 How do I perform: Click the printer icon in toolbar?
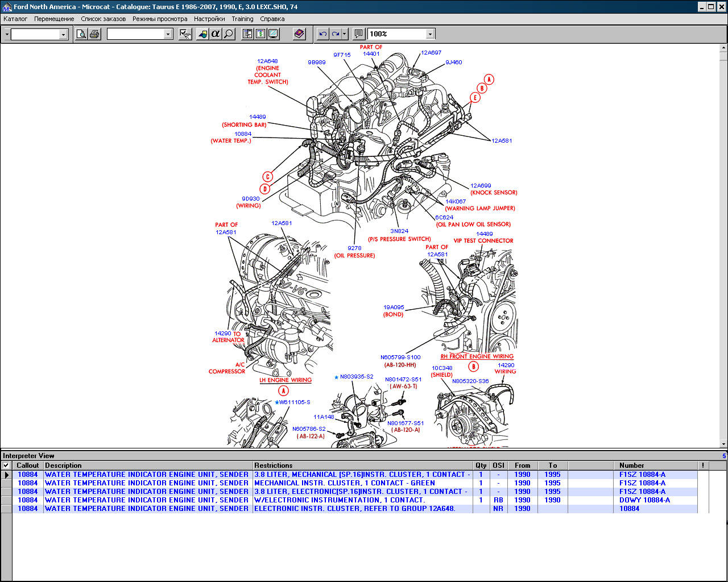94,34
